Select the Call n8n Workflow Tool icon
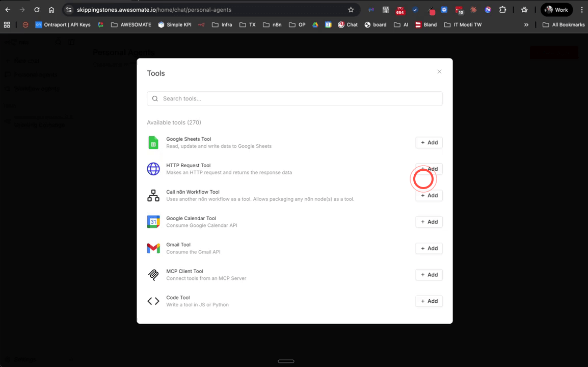 [x=153, y=195]
